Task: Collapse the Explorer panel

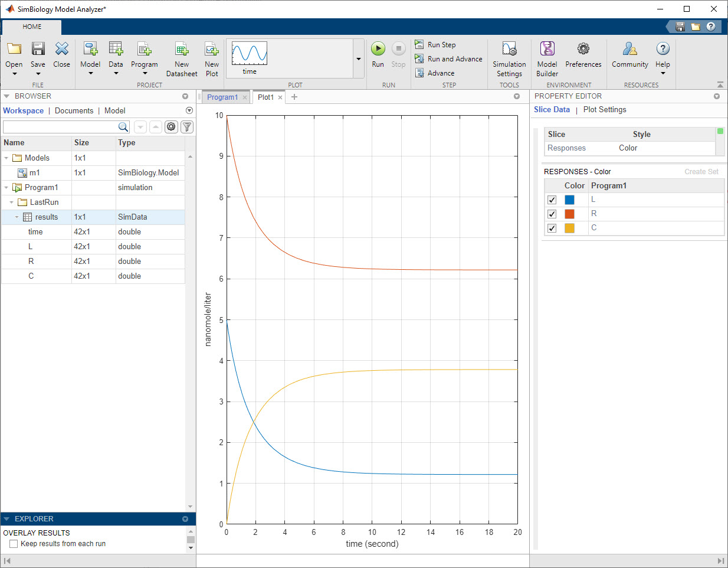Action: tap(6, 519)
